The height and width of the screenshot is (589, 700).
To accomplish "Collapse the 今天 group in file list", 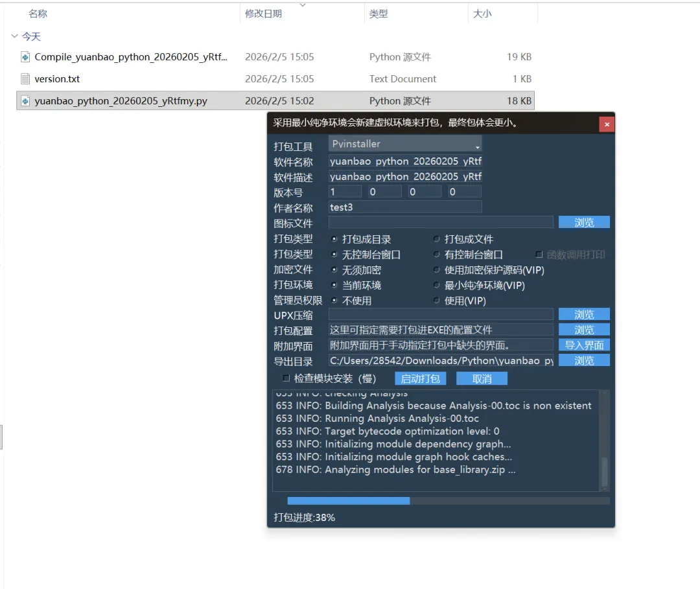I will click(x=14, y=36).
